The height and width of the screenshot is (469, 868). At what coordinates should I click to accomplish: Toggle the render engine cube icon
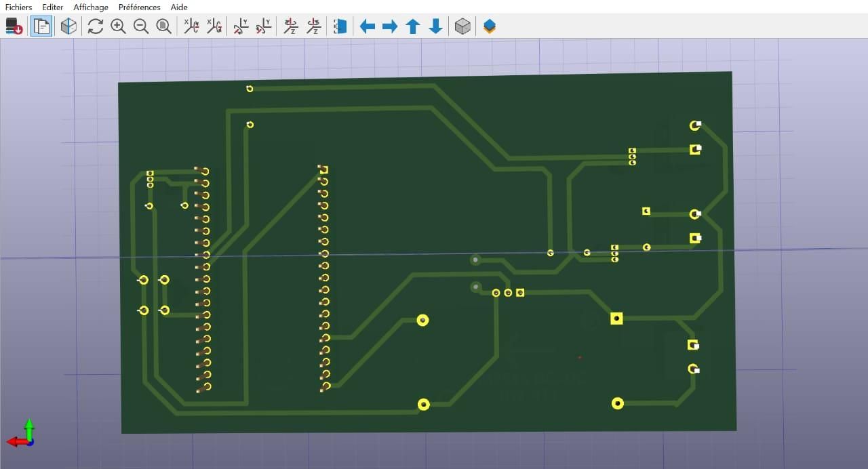point(68,26)
